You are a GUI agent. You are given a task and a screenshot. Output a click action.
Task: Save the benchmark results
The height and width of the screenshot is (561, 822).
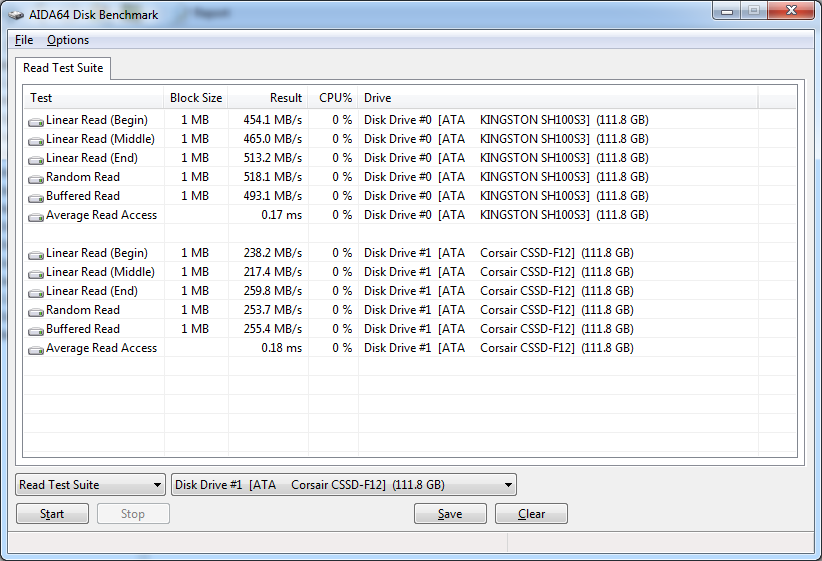pyautogui.click(x=450, y=514)
